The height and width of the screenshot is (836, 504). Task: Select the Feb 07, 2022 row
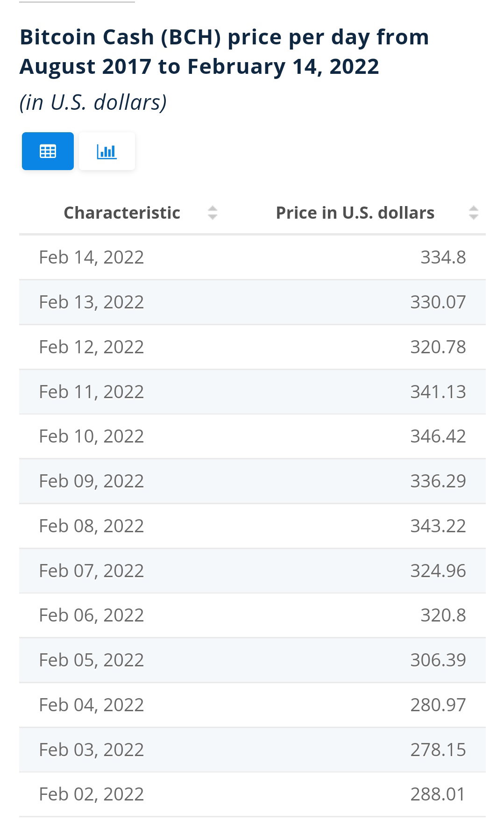pyautogui.click(x=252, y=571)
